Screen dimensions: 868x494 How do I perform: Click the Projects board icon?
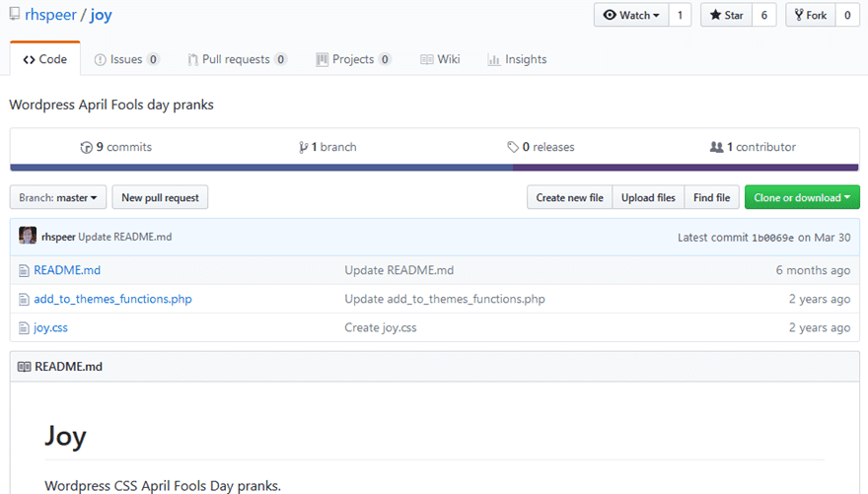tap(322, 60)
